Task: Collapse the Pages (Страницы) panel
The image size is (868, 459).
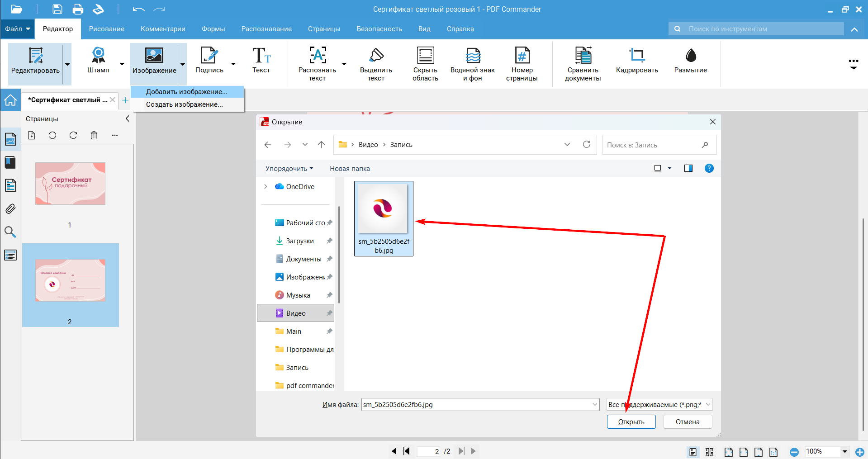Action: pos(127,118)
